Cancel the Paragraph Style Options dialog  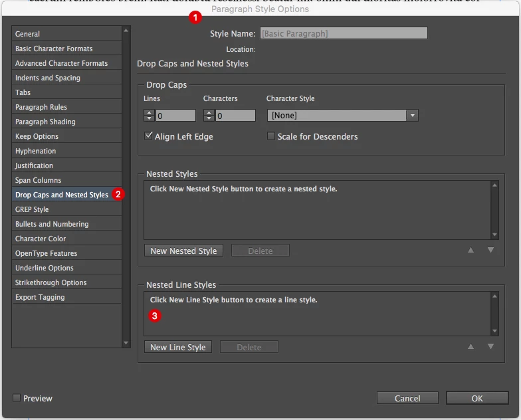coord(407,398)
